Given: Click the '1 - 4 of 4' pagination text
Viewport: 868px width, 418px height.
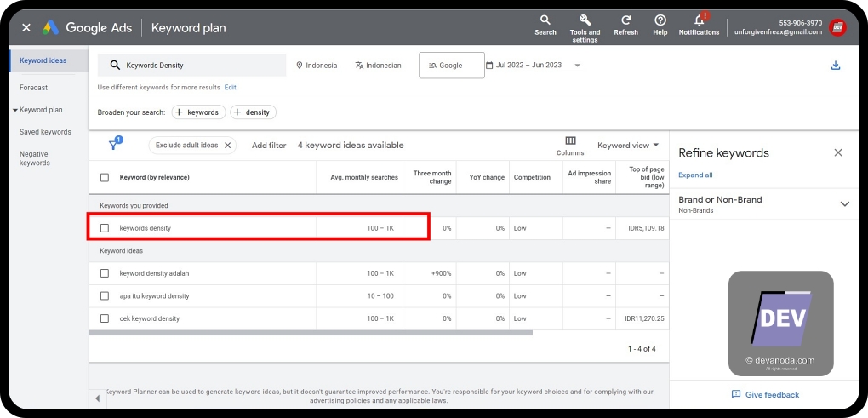Looking at the screenshot, I should click(642, 349).
